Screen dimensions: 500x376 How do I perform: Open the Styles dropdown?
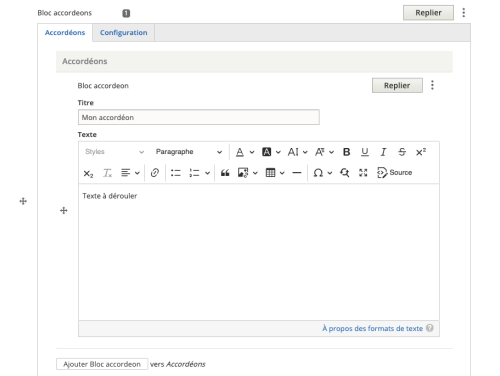[x=115, y=152]
